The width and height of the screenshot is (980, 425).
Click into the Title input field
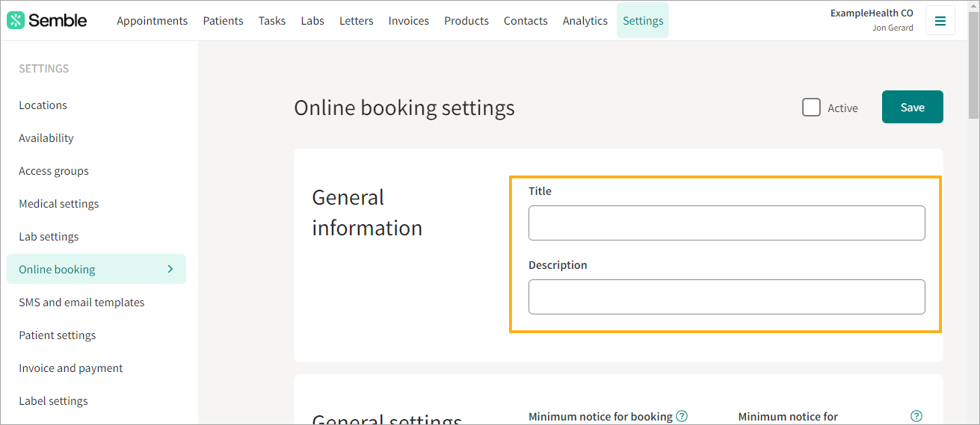tap(726, 223)
